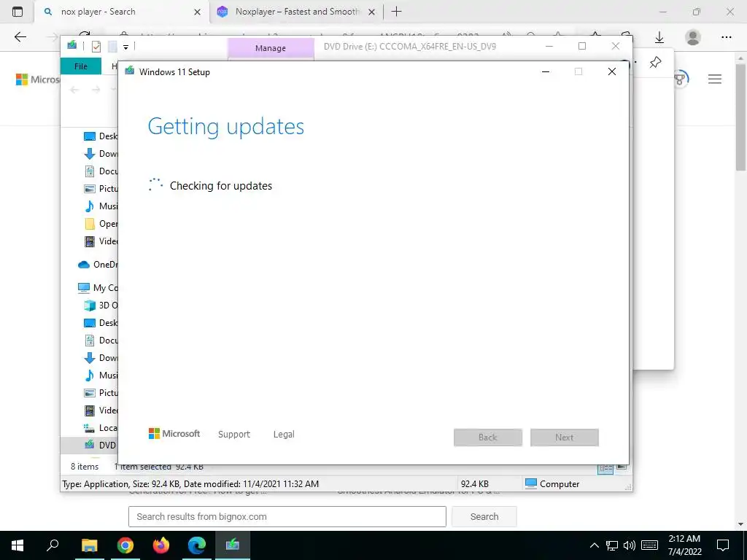Open Windows taskbar search
This screenshot has width=747, height=560.
point(53,545)
